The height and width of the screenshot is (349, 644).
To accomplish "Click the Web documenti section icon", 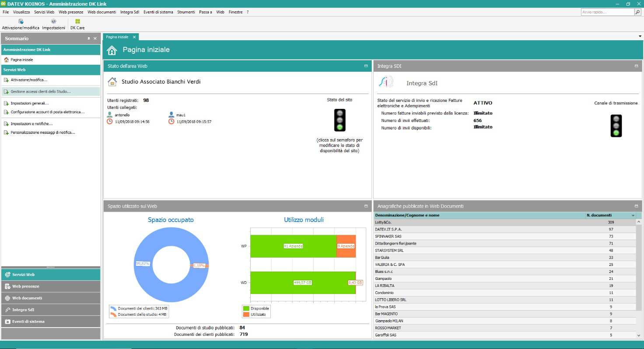I will [x=8, y=298].
